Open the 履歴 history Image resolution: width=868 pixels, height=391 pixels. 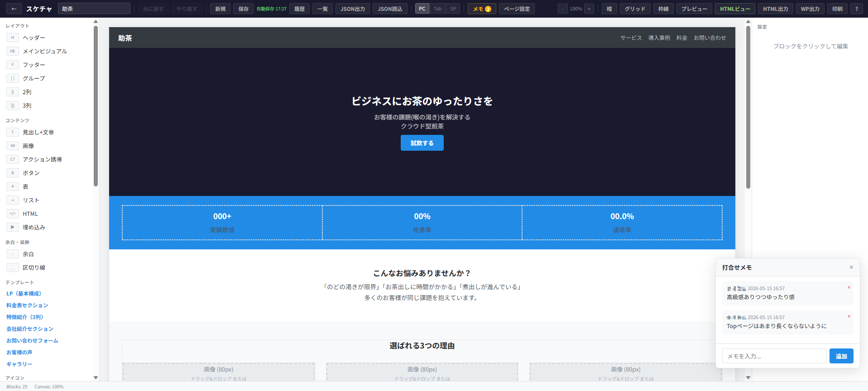(299, 9)
